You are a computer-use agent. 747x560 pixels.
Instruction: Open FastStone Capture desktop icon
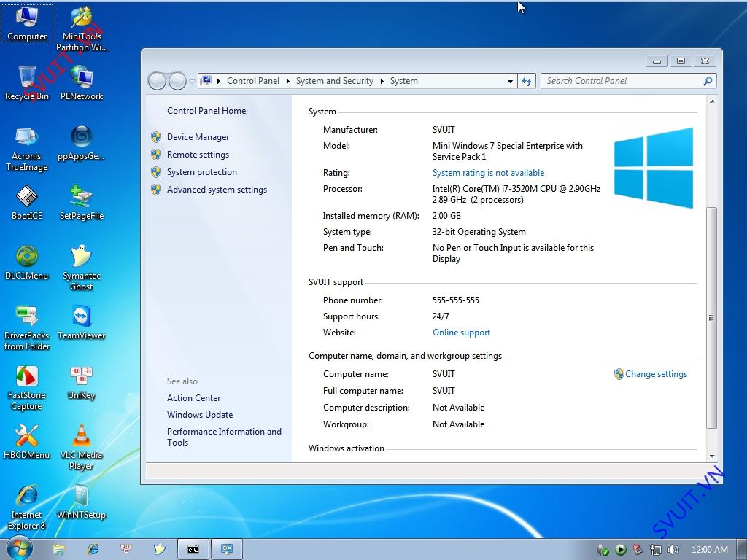coord(27,388)
